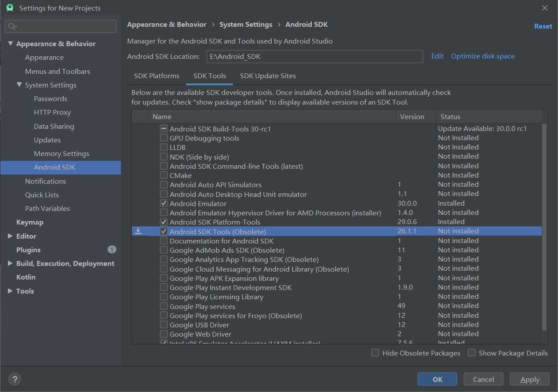Image resolution: width=558 pixels, height=392 pixels.
Task: Check NDK (Side by side) checkbox
Action: [x=164, y=157]
